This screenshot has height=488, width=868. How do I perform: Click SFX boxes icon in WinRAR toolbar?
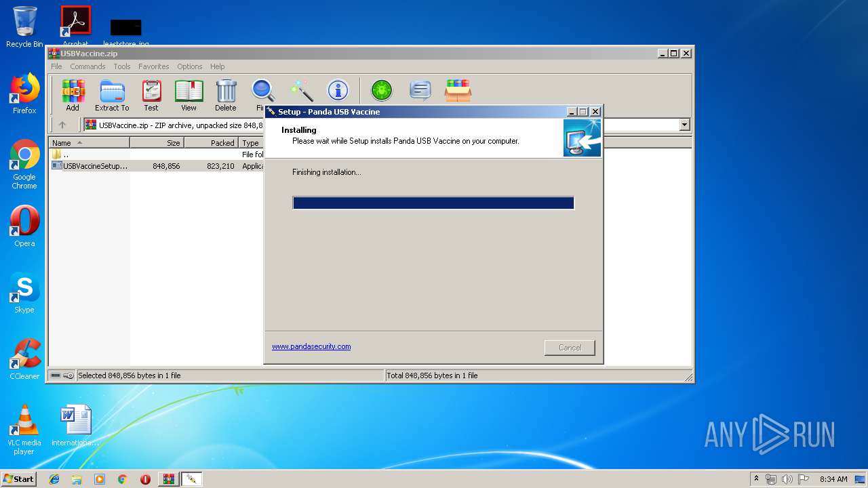click(458, 90)
